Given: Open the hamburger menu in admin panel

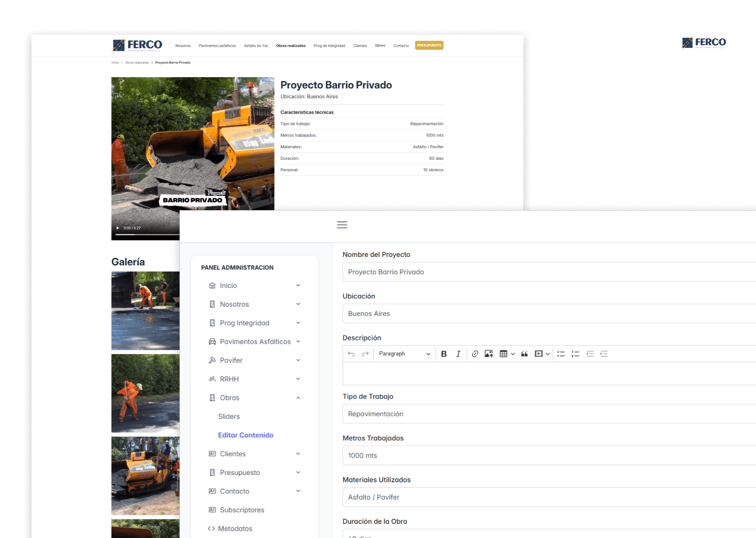Looking at the screenshot, I should 342,225.
